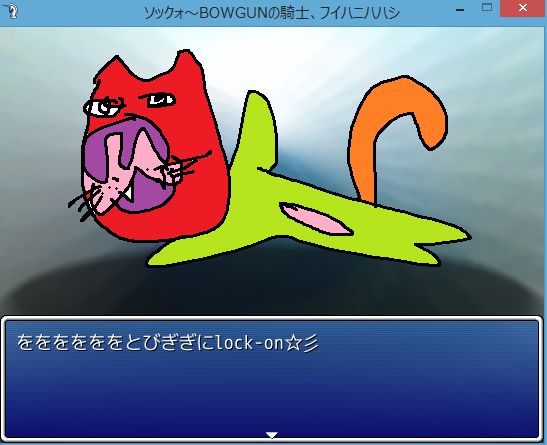The width and height of the screenshot is (547, 445).
Task: Close the game window
Action: [523, 8]
